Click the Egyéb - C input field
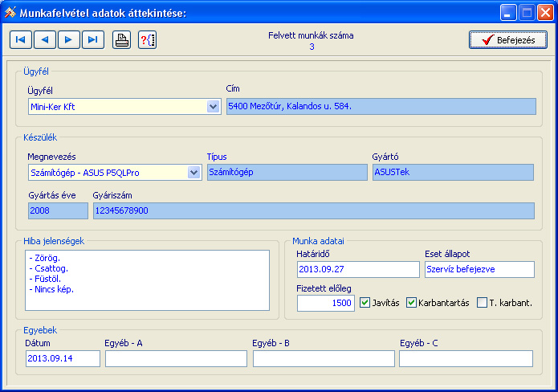 (466, 358)
